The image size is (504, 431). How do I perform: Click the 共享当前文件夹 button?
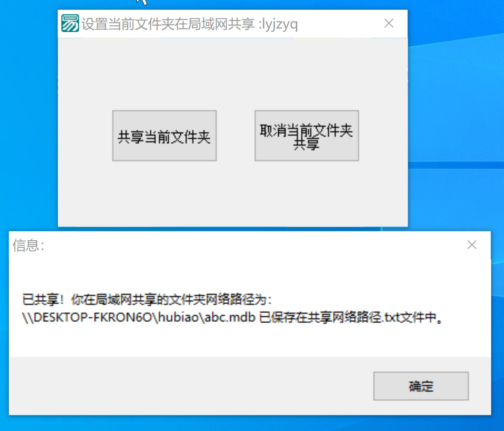click(164, 136)
